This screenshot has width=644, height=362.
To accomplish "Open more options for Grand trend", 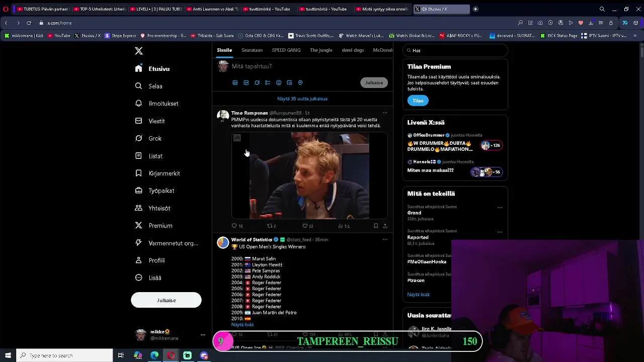I will point(500,207).
